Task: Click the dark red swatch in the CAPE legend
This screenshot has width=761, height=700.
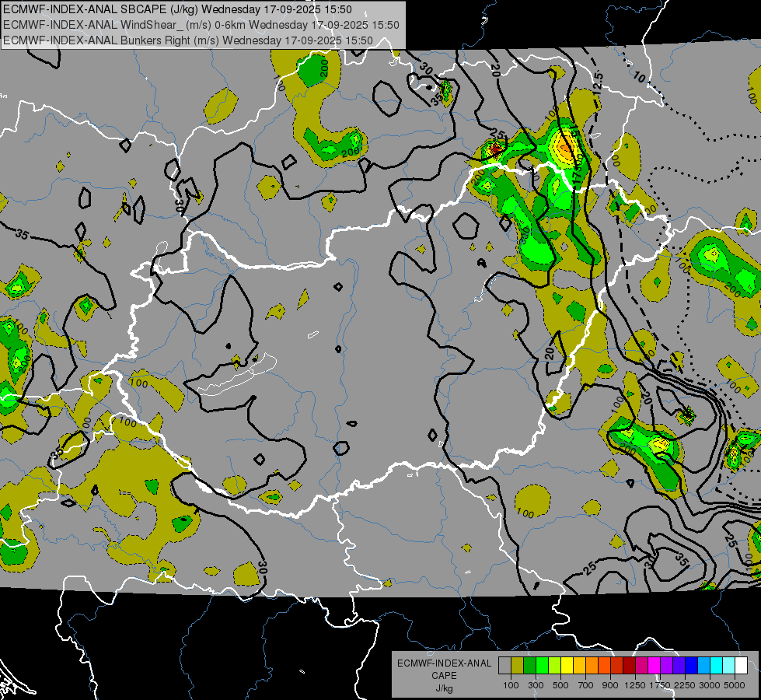Action: (x=630, y=665)
